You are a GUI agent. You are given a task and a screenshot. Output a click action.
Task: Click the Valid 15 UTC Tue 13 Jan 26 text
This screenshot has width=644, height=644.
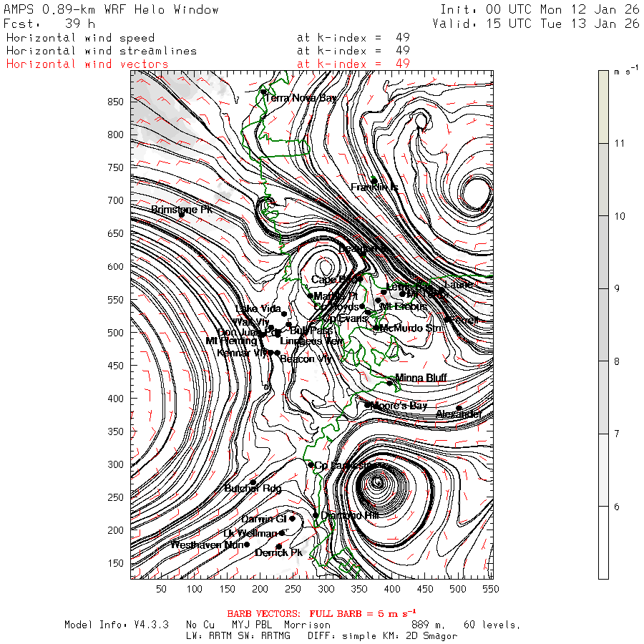click(x=536, y=24)
